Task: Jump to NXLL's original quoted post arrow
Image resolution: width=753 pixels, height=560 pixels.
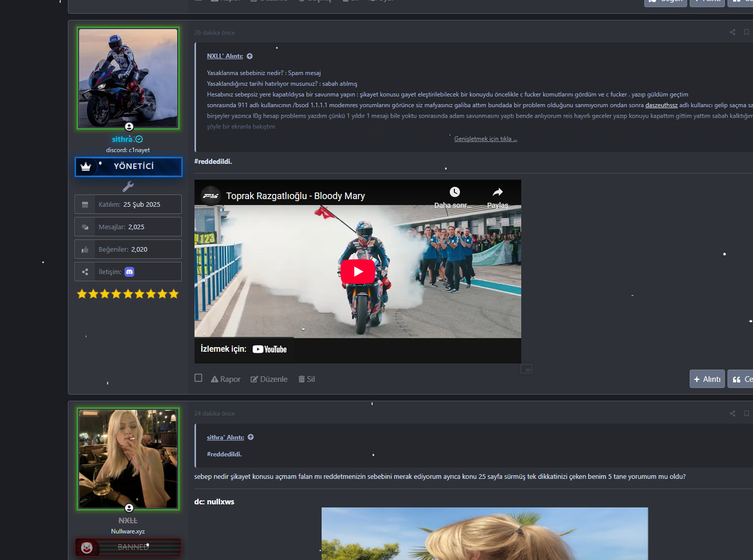Action: tap(250, 56)
